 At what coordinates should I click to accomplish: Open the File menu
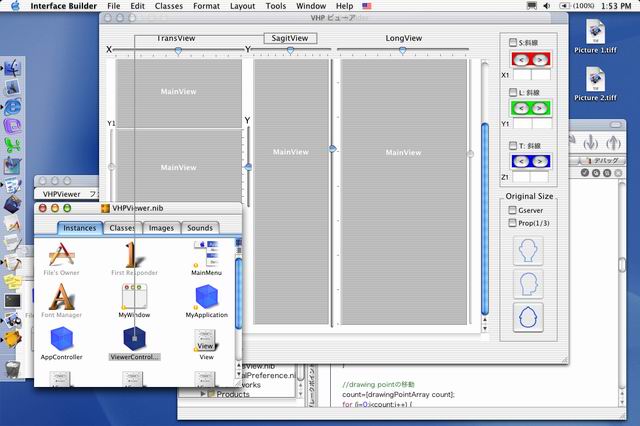click(113, 6)
